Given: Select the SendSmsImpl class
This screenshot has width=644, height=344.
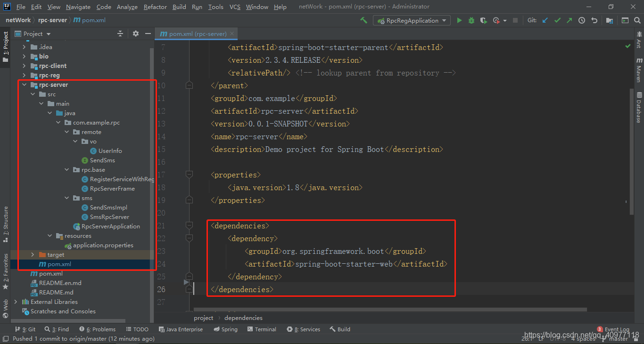Looking at the screenshot, I should coord(108,207).
